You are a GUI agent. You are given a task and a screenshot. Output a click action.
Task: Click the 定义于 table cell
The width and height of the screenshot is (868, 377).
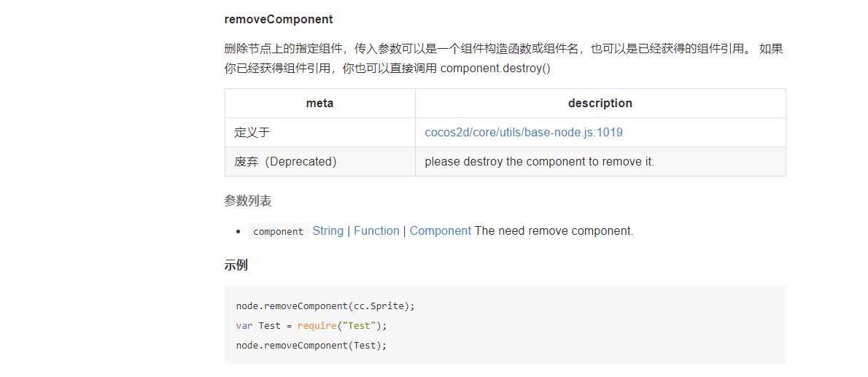[252, 133]
